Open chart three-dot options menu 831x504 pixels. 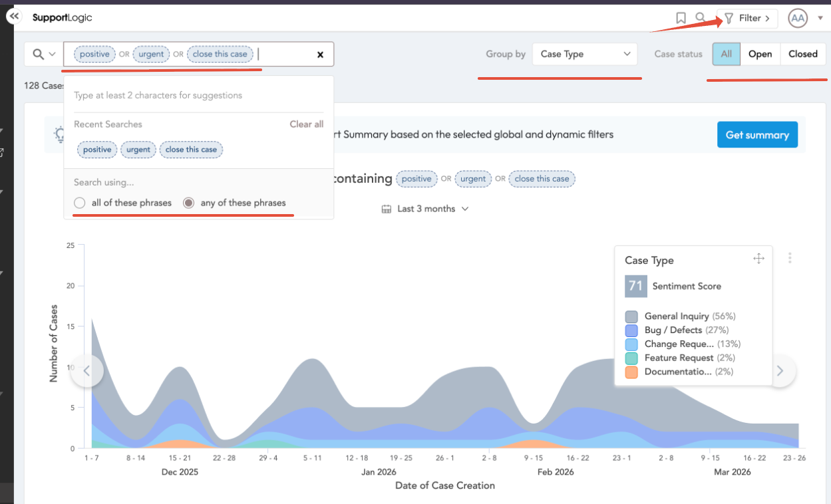click(790, 258)
